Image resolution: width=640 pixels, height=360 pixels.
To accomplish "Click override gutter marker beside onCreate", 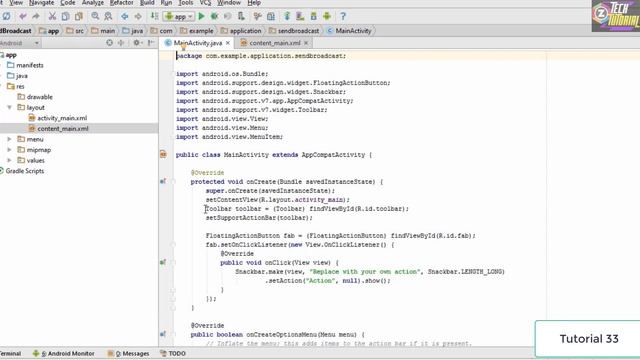I will 163,182.
